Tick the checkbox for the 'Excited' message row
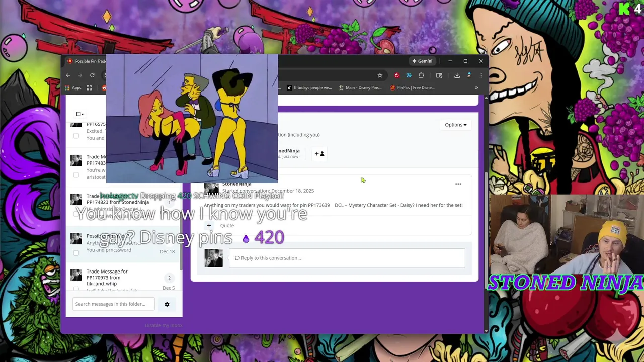Image resolution: width=644 pixels, height=362 pixels. coord(76,136)
